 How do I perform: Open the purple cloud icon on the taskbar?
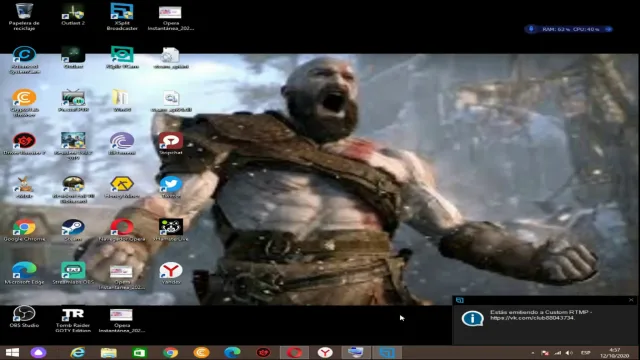[39, 353]
